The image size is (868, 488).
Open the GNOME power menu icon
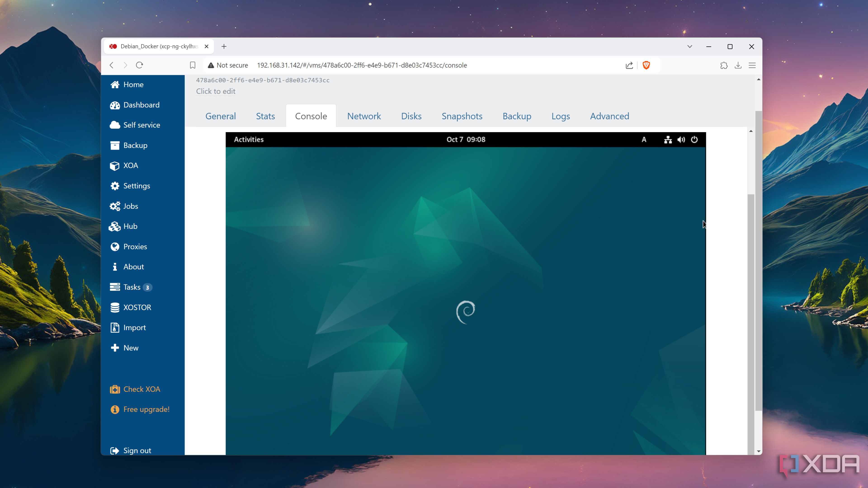(694, 139)
